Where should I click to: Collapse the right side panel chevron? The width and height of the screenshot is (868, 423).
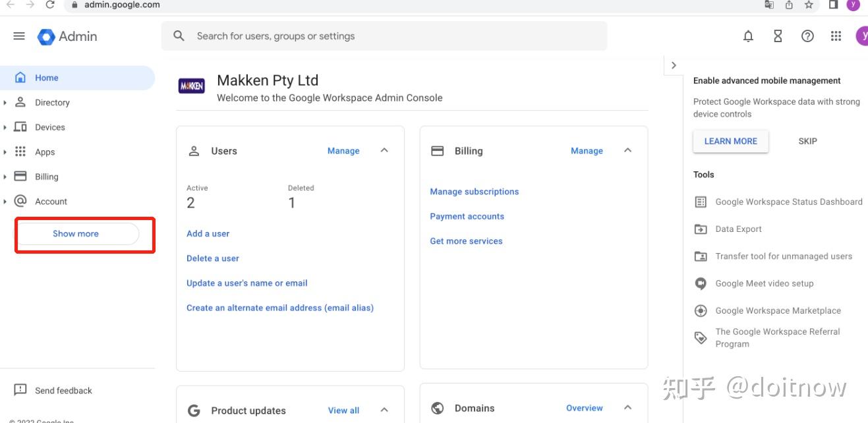tap(674, 65)
